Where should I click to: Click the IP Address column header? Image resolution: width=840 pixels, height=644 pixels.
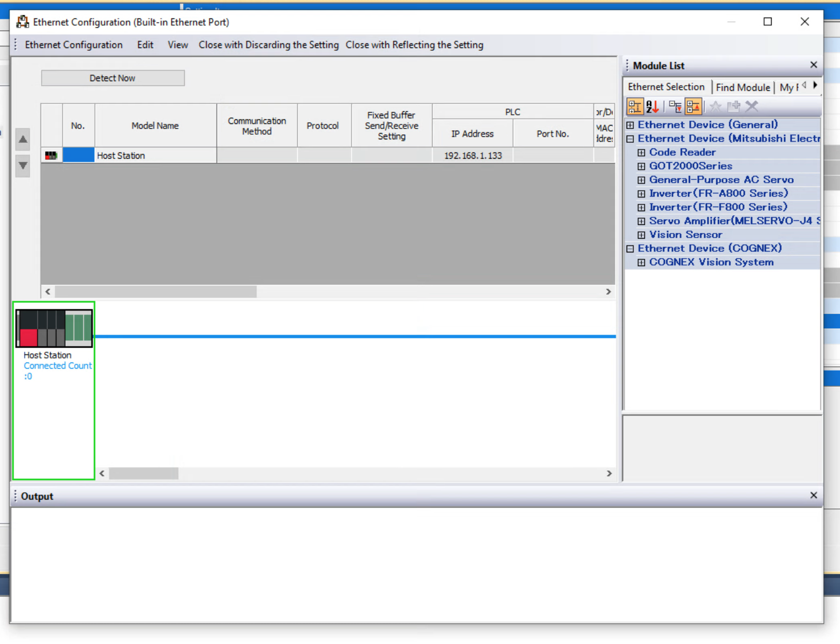[x=472, y=134]
